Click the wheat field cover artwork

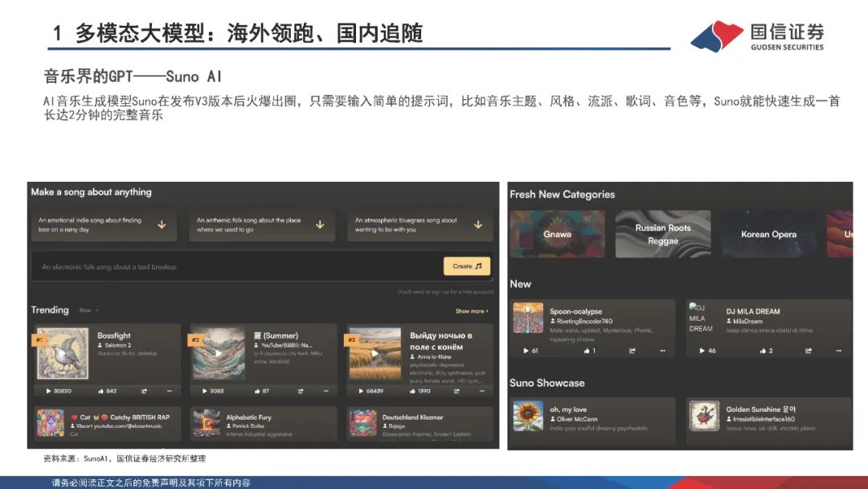coord(375,354)
